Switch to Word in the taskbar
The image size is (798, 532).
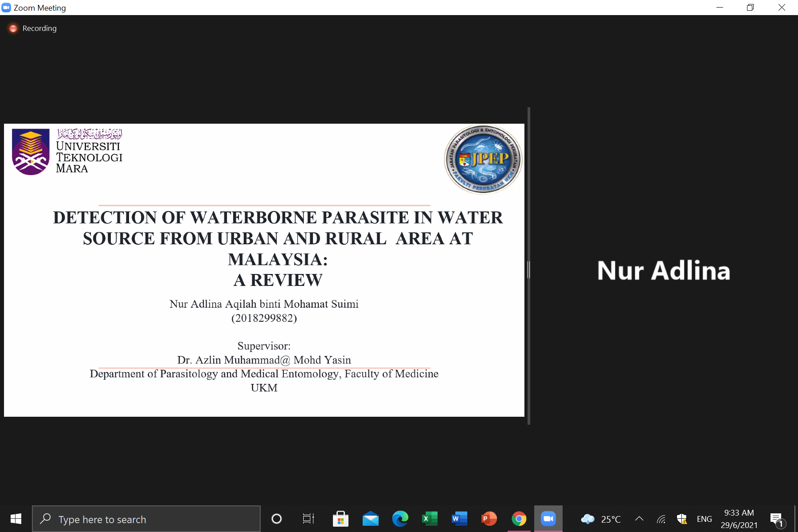[459, 519]
